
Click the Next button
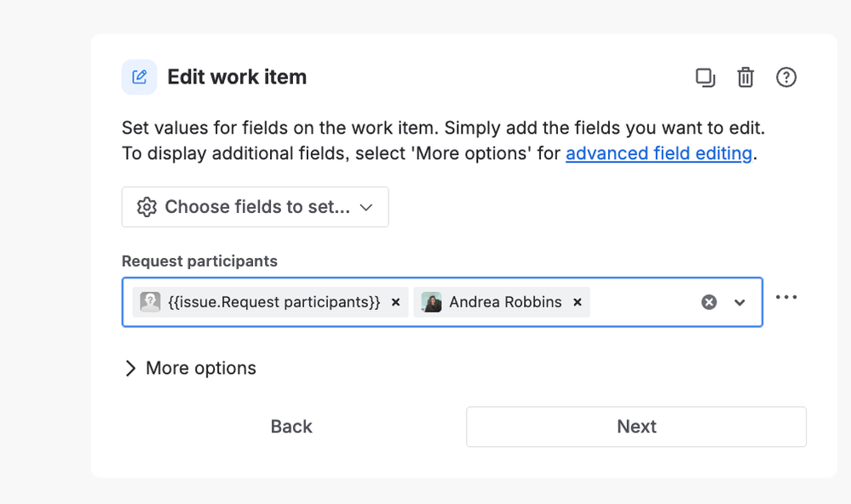[635, 427]
